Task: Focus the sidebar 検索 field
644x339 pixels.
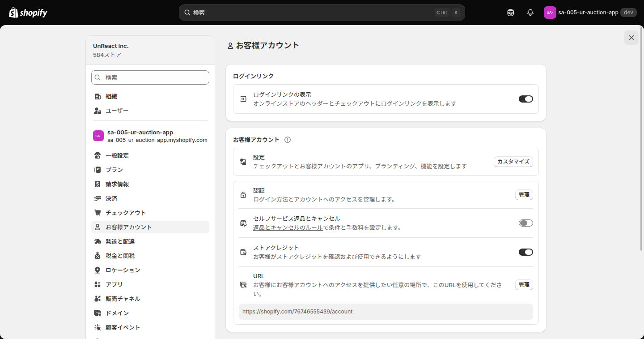Action: click(x=150, y=77)
